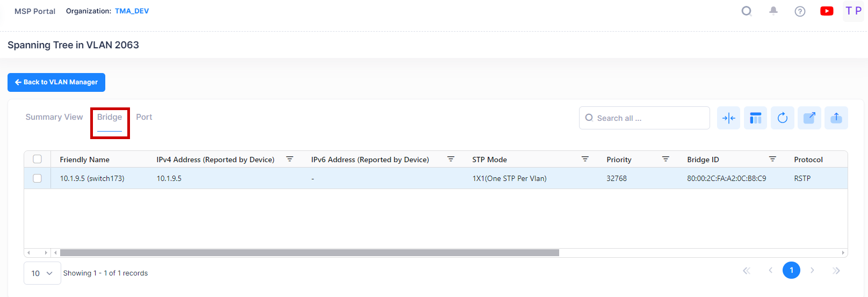Image resolution: width=868 pixels, height=297 pixels.
Task: Open the YouTube video link icon
Action: click(x=827, y=11)
